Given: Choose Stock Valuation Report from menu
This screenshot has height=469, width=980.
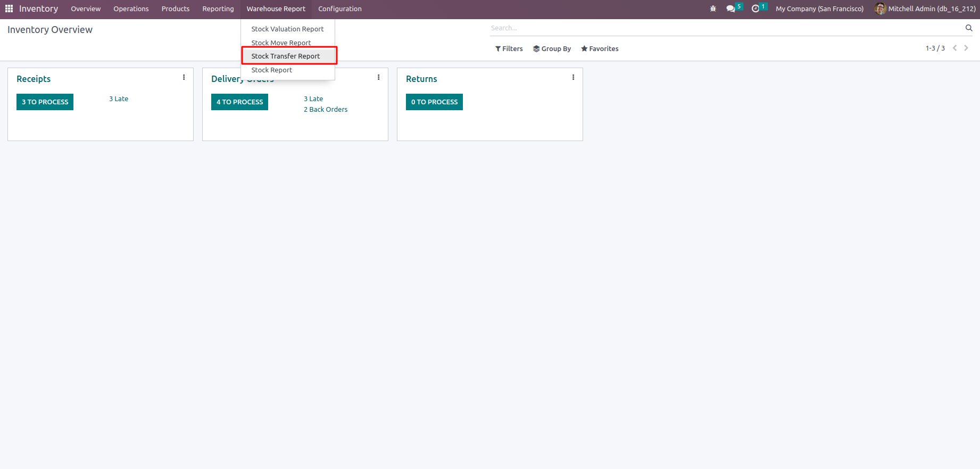Looking at the screenshot, I should click(287, 29).
